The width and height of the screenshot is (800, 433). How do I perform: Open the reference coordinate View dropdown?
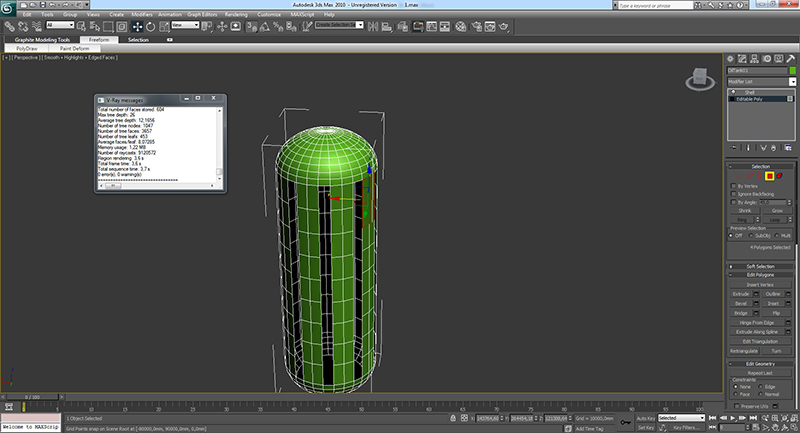[x=185, y=25]
